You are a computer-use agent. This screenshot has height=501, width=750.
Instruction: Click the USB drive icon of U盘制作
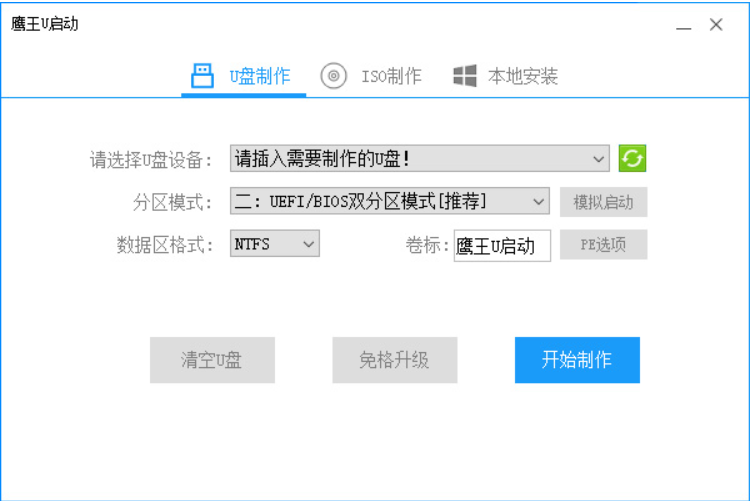pos(202,76)
